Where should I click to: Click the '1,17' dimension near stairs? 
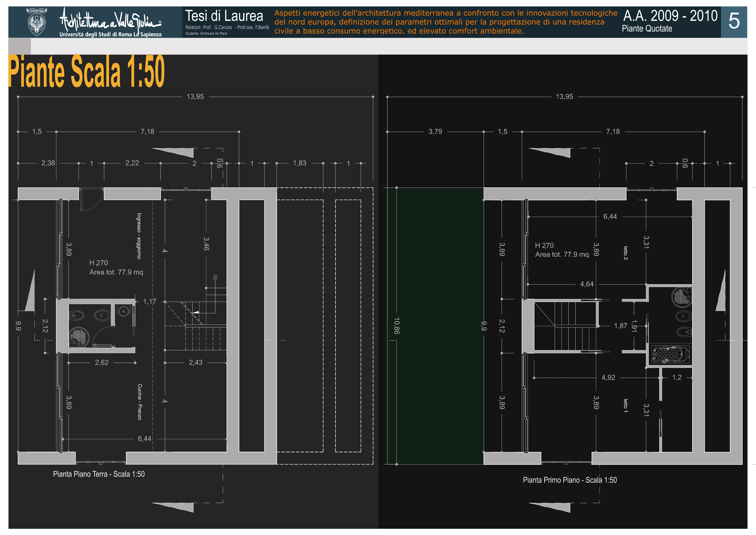[150, 302]
